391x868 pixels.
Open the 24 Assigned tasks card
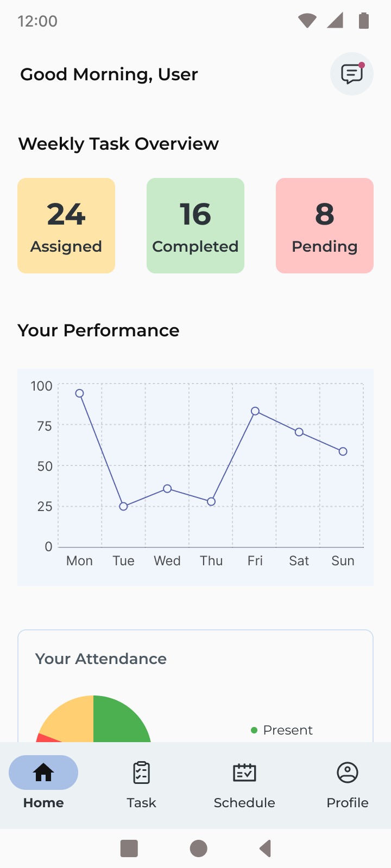pos(66,226)
